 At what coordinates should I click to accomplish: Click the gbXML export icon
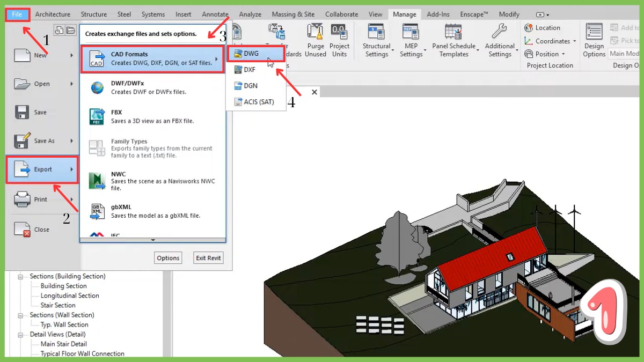[x=97, y=211]
